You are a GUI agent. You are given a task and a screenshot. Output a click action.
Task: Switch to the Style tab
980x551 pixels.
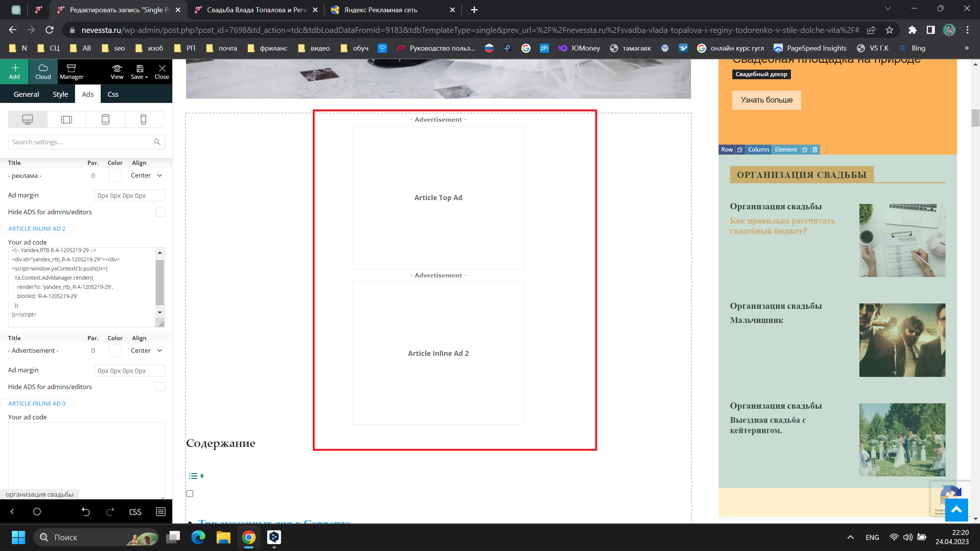pos(60,94)
